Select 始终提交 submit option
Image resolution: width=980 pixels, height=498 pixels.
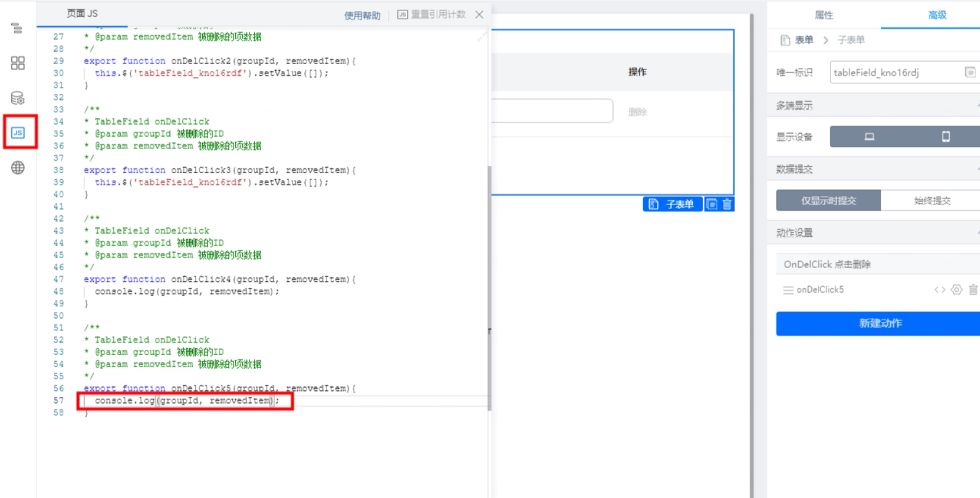click(x=931, y=200)
